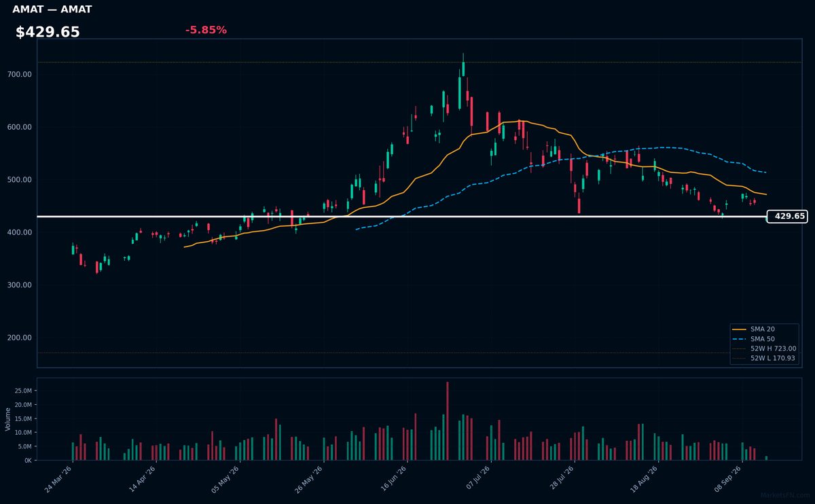The width and height of the screenshot is (815, 504).
Task: Click the 24 Mar '26 date label
Action: [60, 480]
